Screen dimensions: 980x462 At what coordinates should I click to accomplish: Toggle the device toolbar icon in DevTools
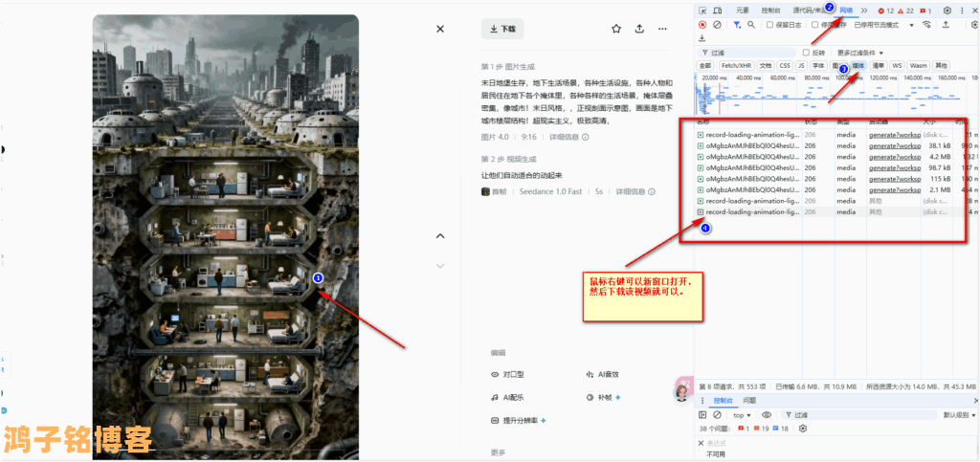717,11
